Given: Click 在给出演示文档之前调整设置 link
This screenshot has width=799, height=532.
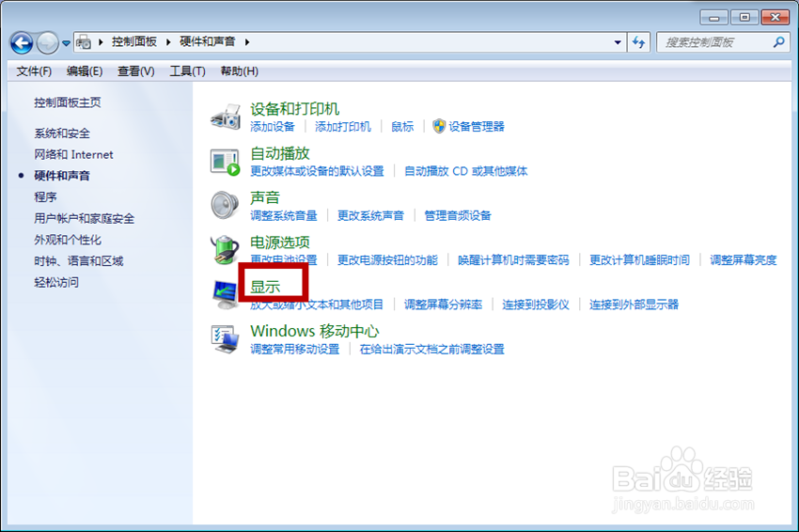Looking at the screenshot, I should [432, 349].
